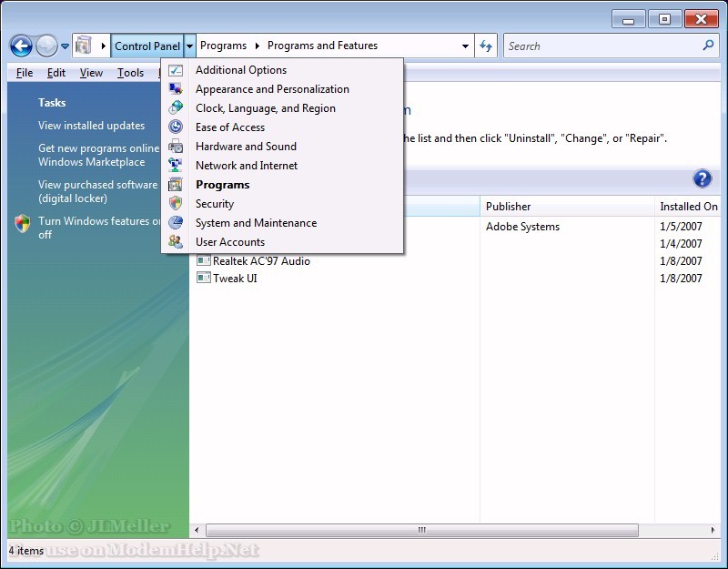The image size is (728, 569).
Task: Open View purchased software link
Action: tap(98, 191)
